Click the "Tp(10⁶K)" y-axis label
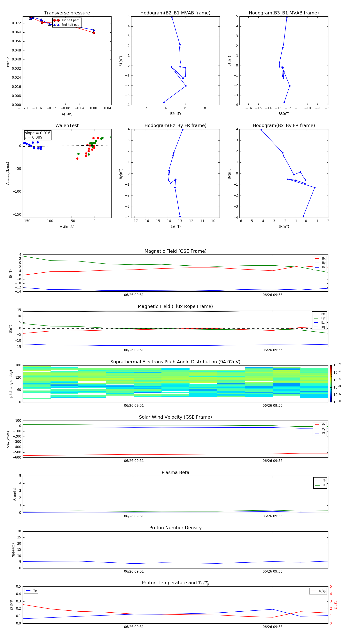Viewport: 351px width, 644px height. click(11, 605)
